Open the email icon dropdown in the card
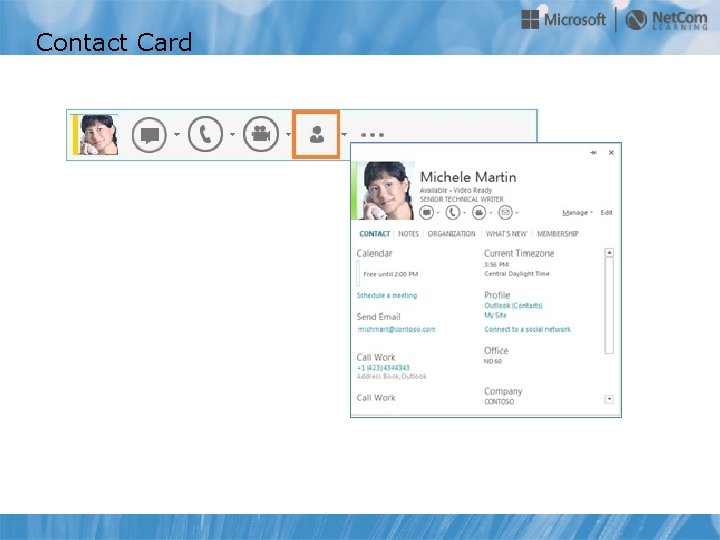The height and width of the screenshot is (540, 720). pyautogui.click(x=517, y=213)
